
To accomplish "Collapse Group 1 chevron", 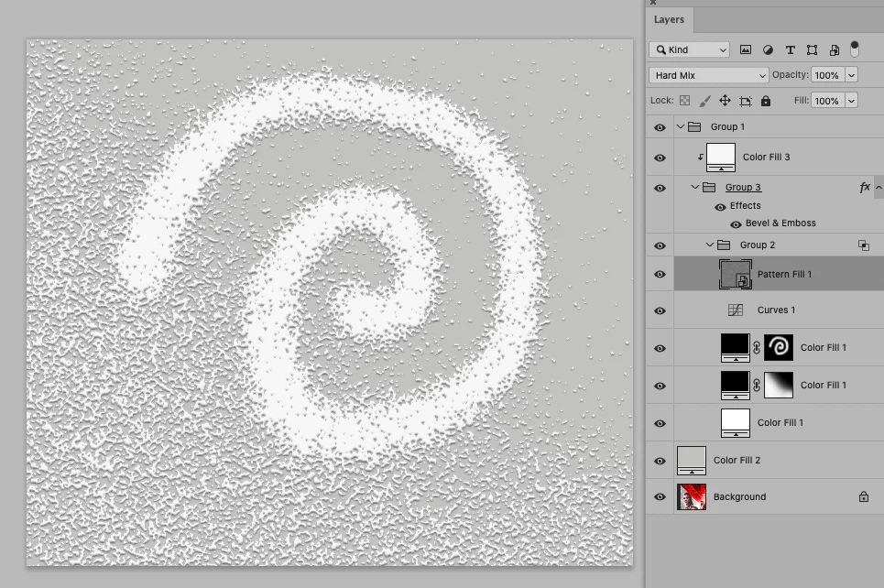I will [x=681, y=126].
